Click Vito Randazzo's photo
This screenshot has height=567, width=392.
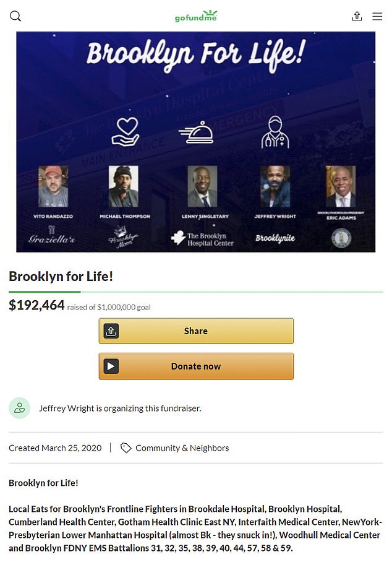coord(53,186)
